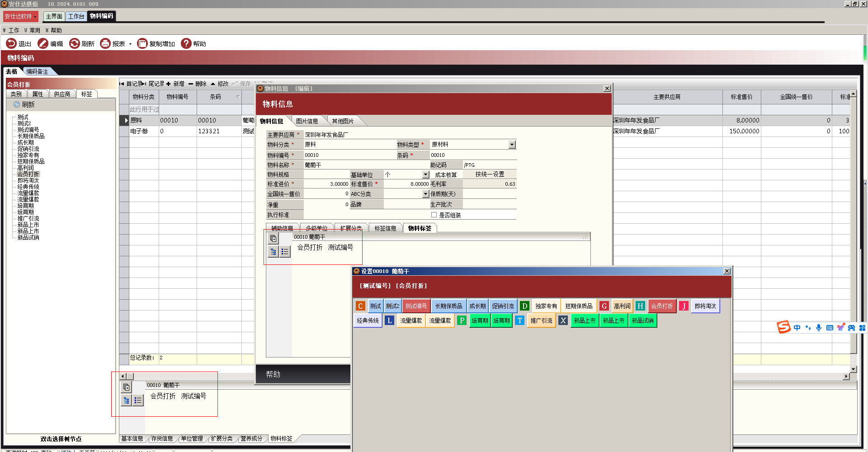Open the 工作 menu

11,30
